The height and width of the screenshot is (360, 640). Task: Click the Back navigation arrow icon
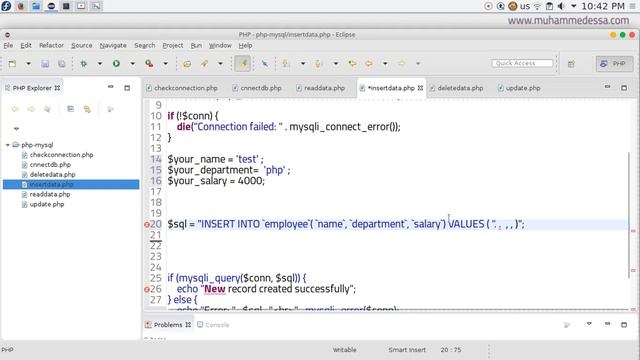(x=369, y=64)
